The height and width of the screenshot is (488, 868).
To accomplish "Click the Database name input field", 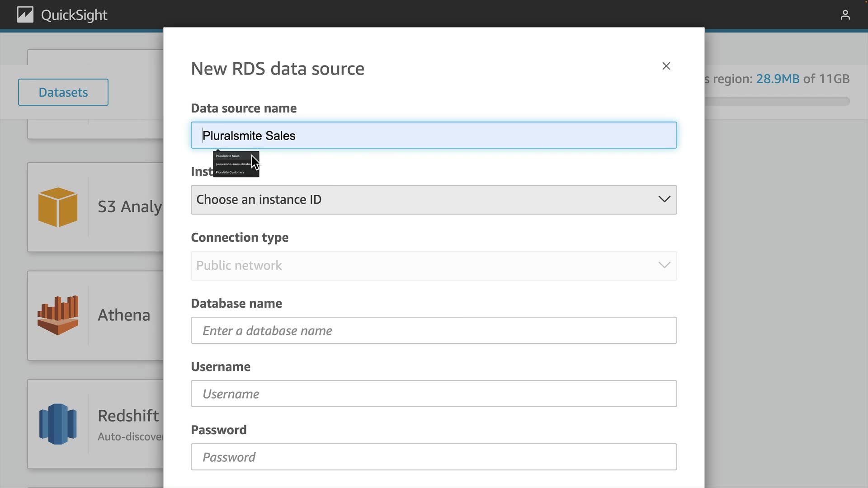I will tap(433, 330).
